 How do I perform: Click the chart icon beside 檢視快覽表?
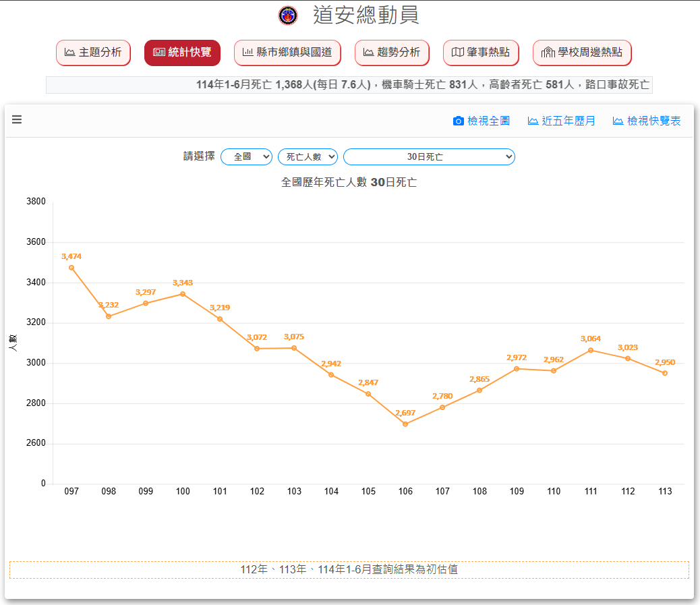(618, 121)
